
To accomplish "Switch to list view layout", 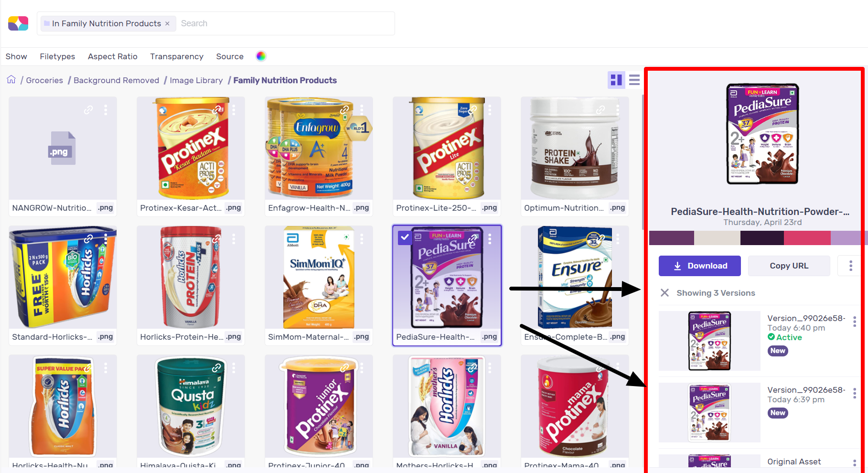I will click(634, 80).
